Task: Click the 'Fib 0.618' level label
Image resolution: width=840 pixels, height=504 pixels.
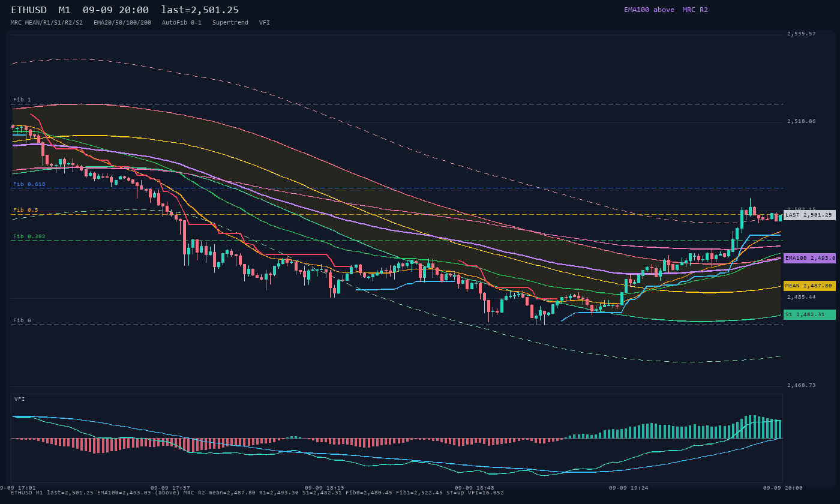Action: point(29,184)
